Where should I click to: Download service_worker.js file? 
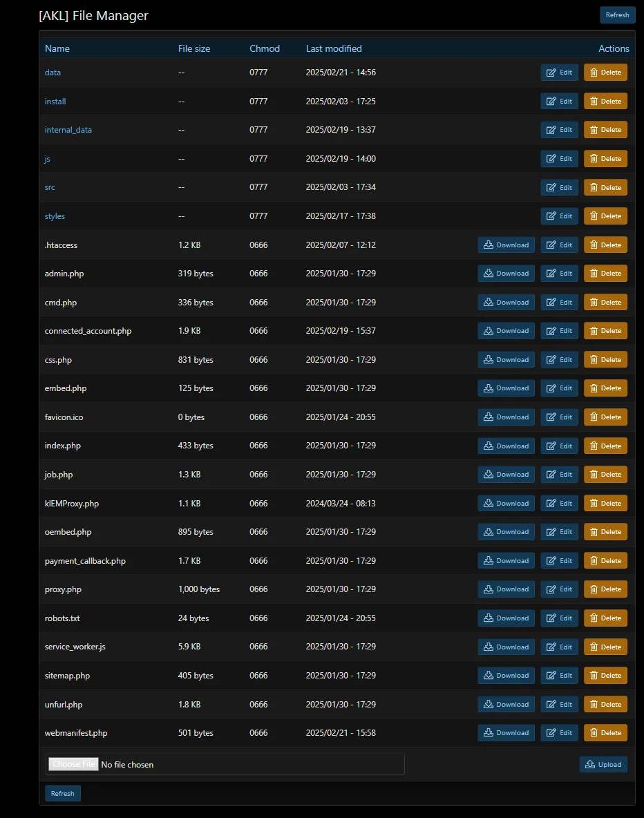tap(506, 647)
